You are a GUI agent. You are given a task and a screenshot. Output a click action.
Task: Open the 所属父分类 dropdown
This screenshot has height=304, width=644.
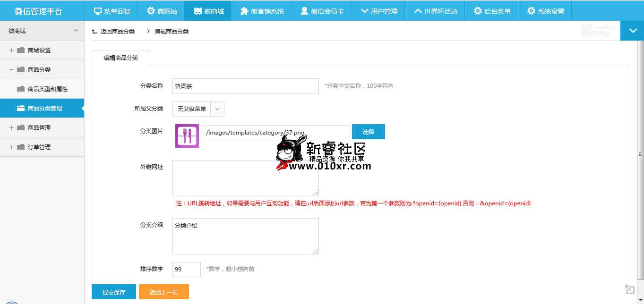pyautogui.click(x=198, y=109)
